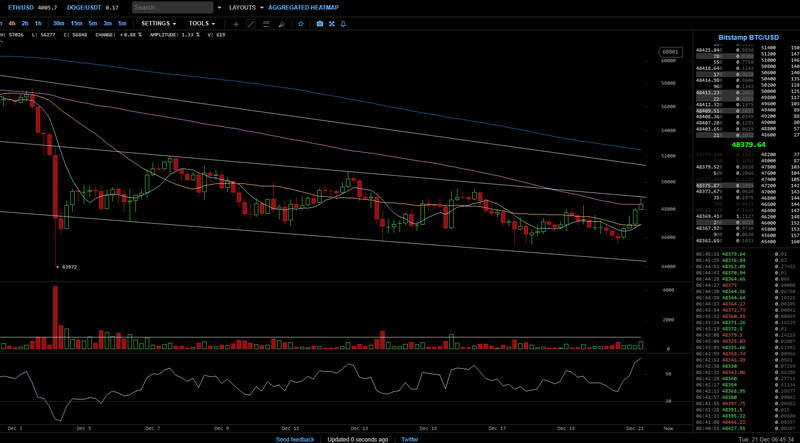
Task: Open the Twitter link in footer
Action: coord(410,439)
